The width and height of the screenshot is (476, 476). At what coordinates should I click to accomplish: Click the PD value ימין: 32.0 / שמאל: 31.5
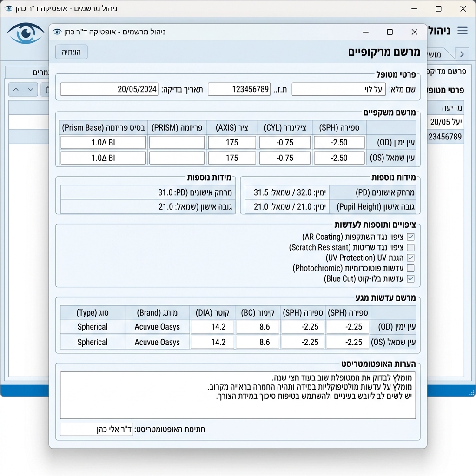pos(287,192)
